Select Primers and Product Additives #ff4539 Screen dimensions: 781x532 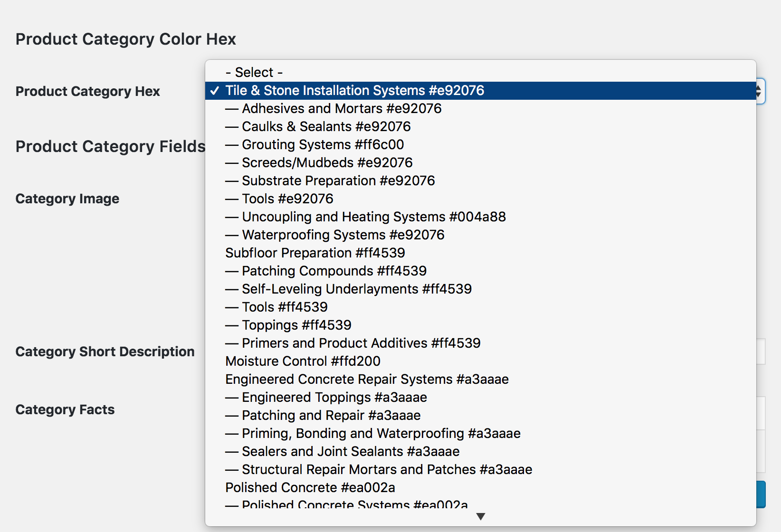[480, 343]
